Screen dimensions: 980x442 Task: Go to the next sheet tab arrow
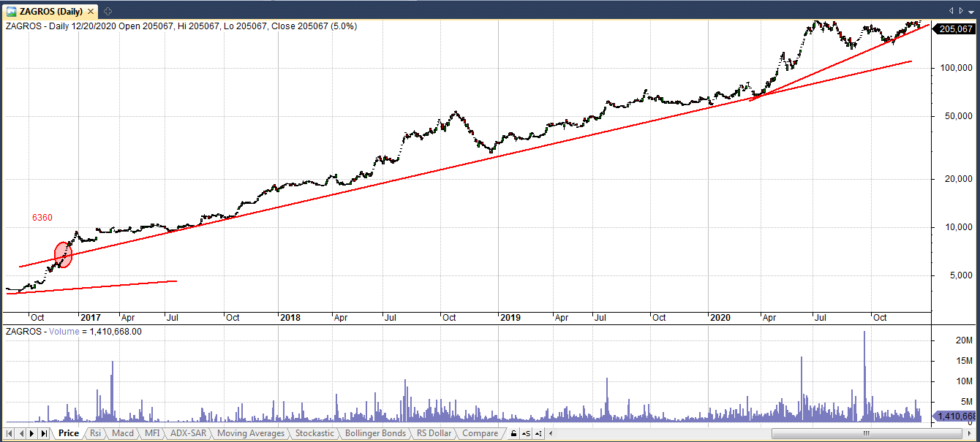[31, 434]
